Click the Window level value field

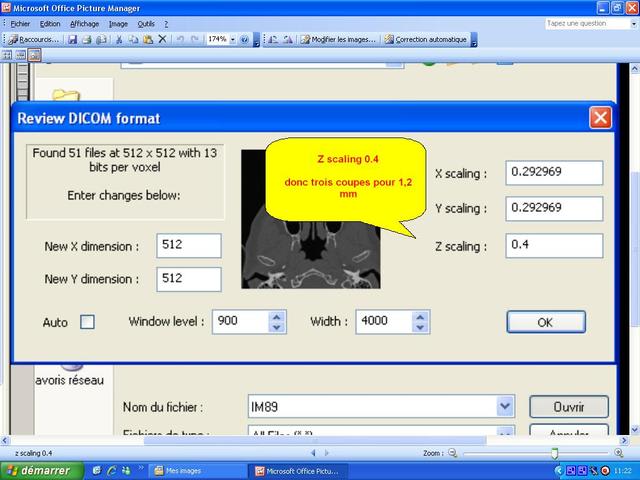point(240,322)
